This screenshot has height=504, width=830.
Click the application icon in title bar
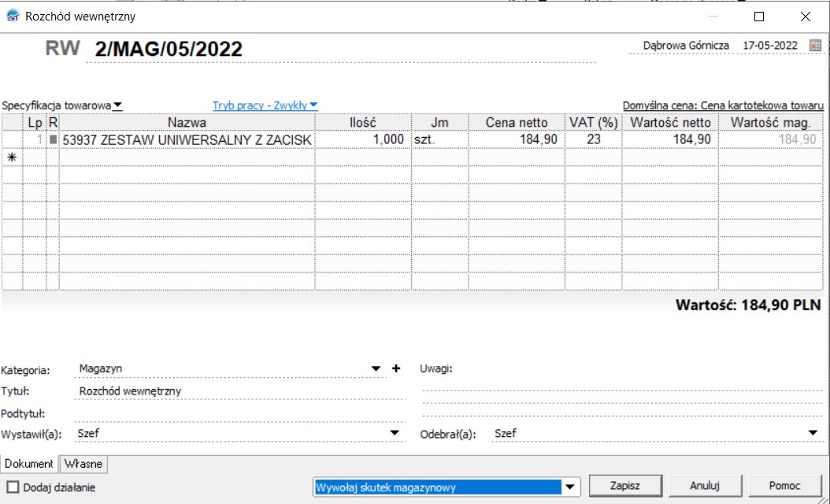13,16
